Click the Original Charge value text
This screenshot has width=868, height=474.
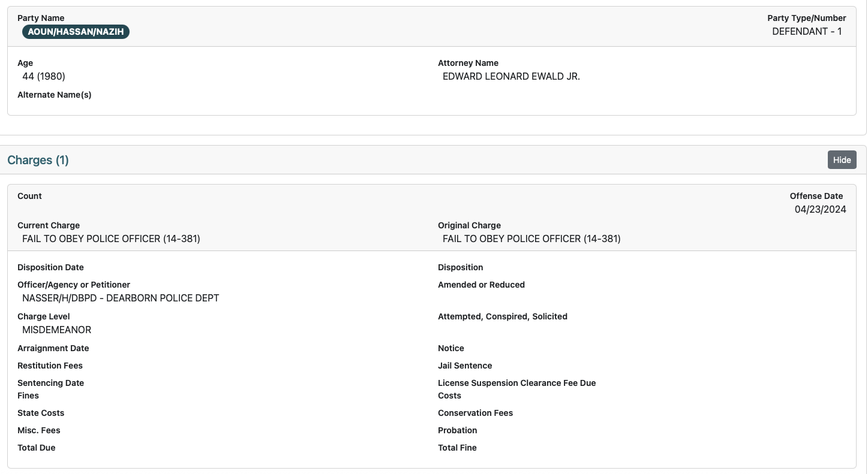531,239
